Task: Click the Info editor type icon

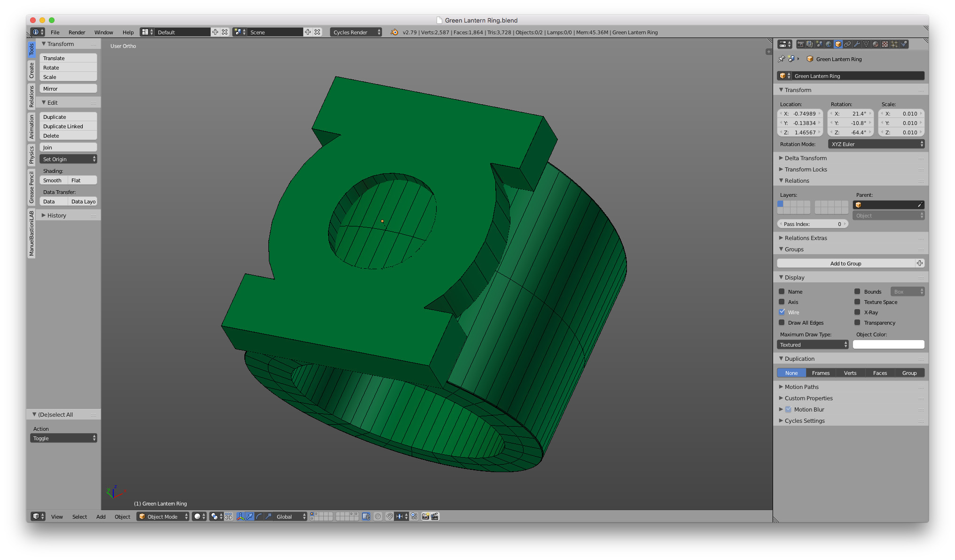Action: [38, 32]
